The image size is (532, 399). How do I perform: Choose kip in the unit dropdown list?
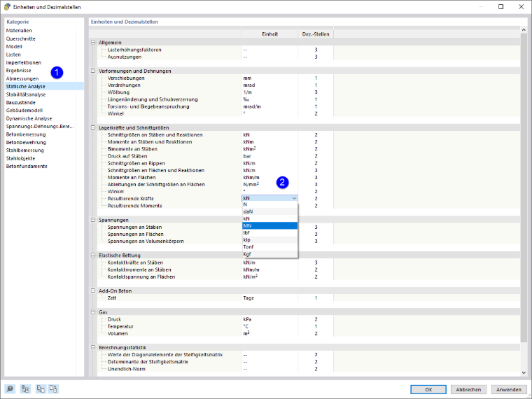point(270,240)
